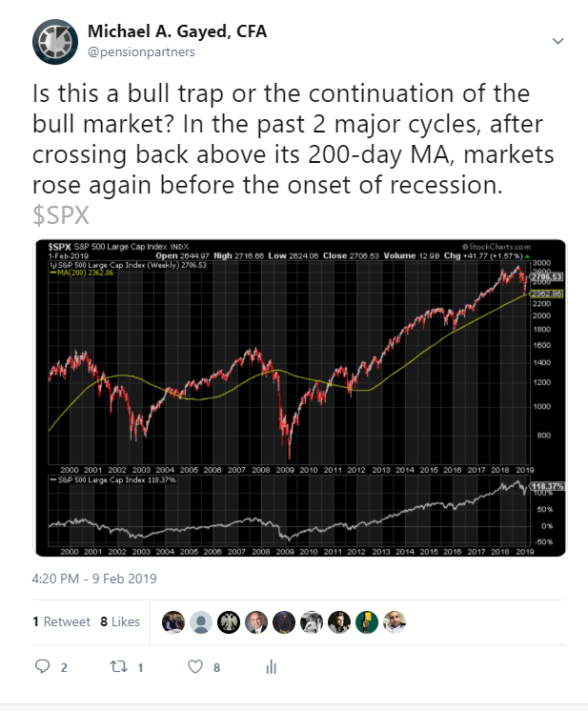588x711 pixels.
Task: Open the Michael A. Gayed, CFA profile name
Action: point(177,31)
